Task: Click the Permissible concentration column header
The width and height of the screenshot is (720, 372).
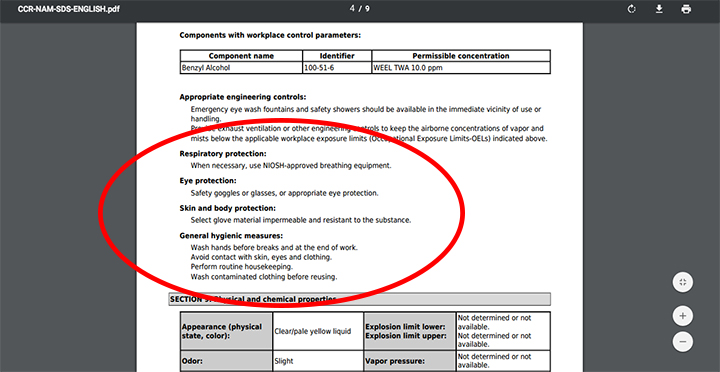Action: point(461,56)
